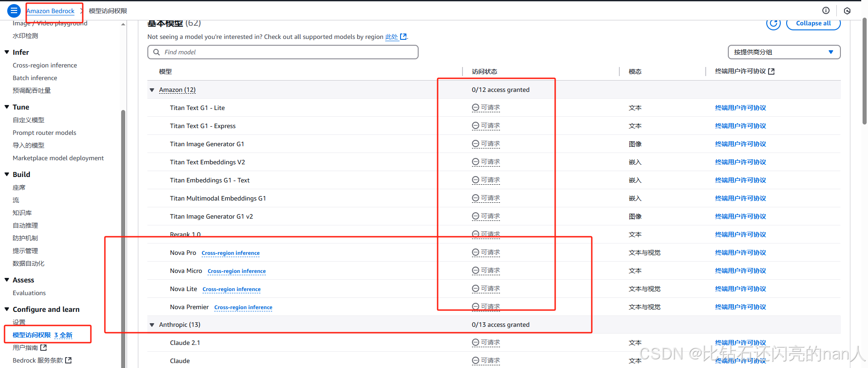The image size is (868, 368).
Task: Click the Collapse all button
Action: point(813,23)
